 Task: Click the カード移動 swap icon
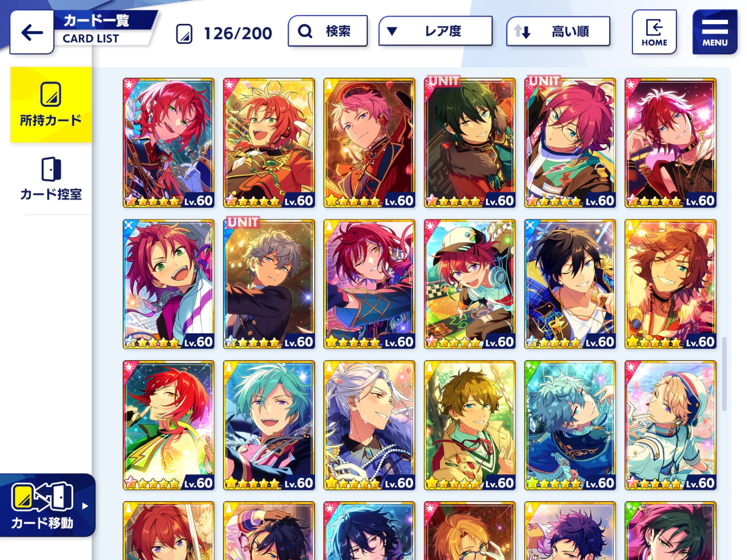pos(42,496)
